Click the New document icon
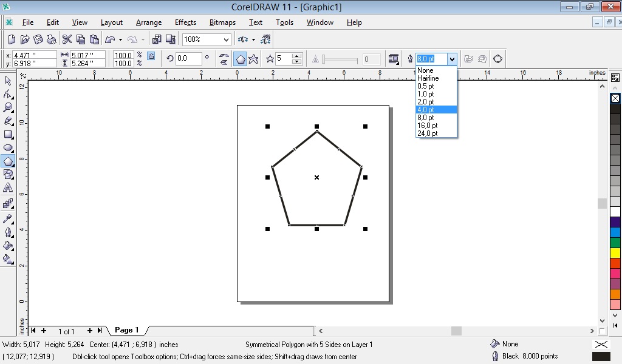622x364 pixels. (12, 39)
